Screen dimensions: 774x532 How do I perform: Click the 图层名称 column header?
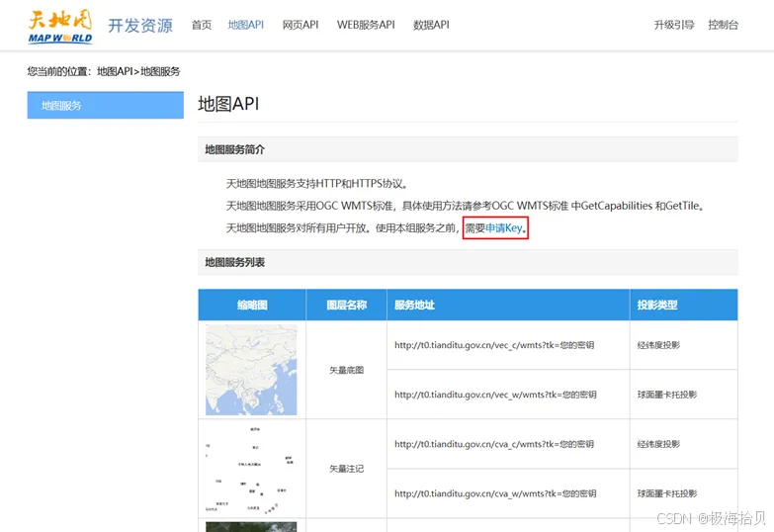click(x=347, y=305)
